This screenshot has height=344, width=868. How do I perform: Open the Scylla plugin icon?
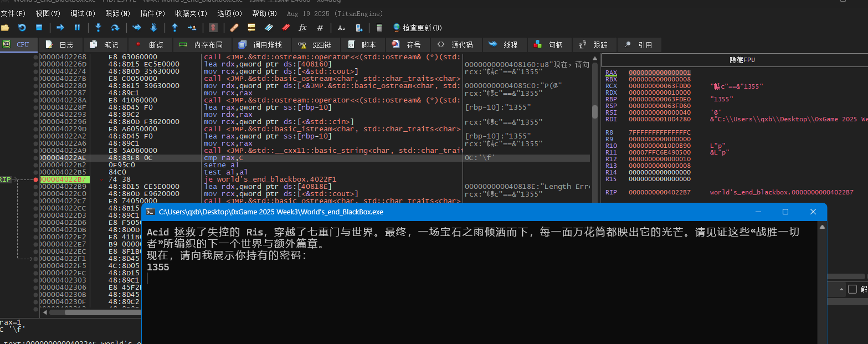tap(213, 28)
